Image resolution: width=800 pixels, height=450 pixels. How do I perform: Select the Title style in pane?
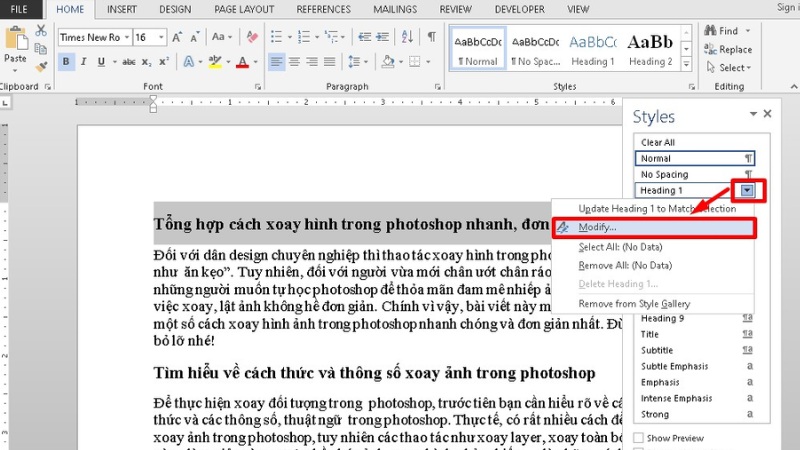coord(696,334)
